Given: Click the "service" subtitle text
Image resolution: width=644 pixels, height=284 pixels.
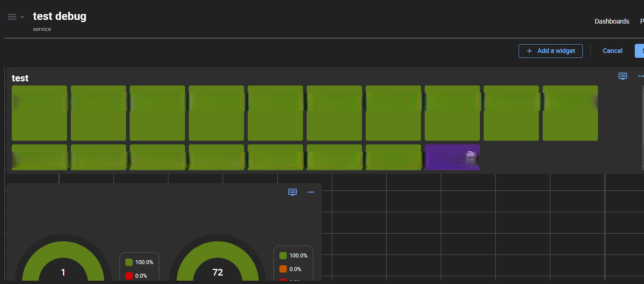Looking at the screenshot, I should (x=42, y=29).
